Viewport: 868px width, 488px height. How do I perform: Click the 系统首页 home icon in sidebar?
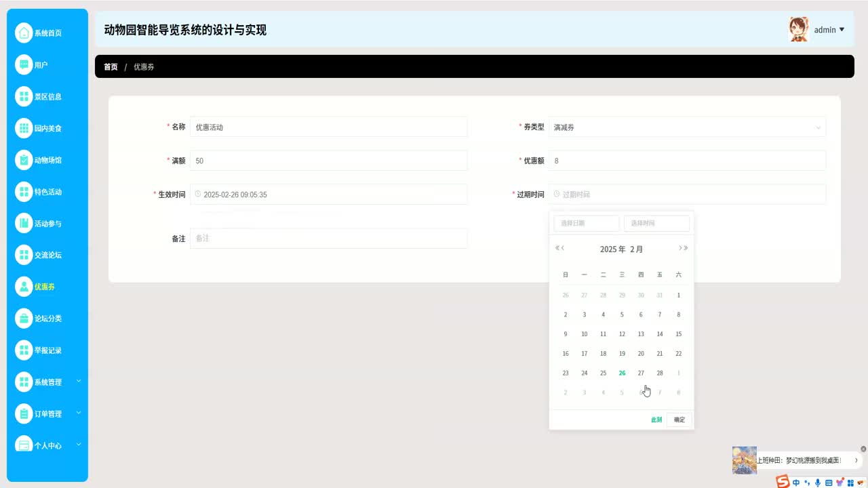(x=24, y=33)
